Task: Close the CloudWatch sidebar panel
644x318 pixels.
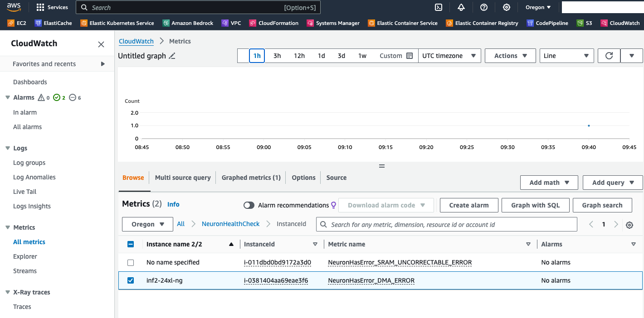Action: (101, 44)
